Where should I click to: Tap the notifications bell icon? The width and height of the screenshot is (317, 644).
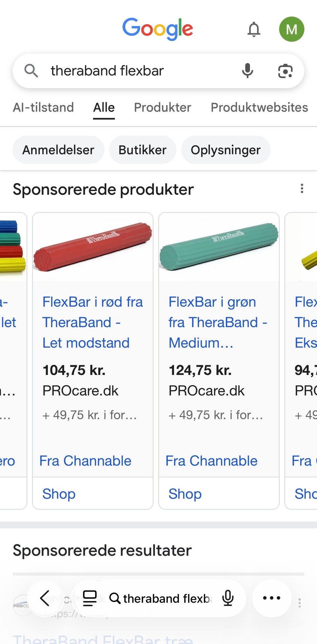[x=254, y=29]
